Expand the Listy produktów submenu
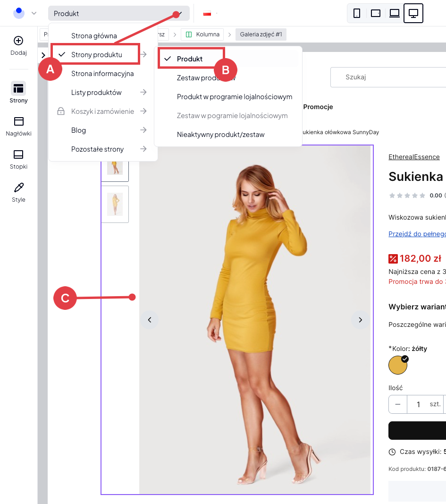The width and height of the screenshot is (446, 504). pyautogui.click(x=143, y=92)
